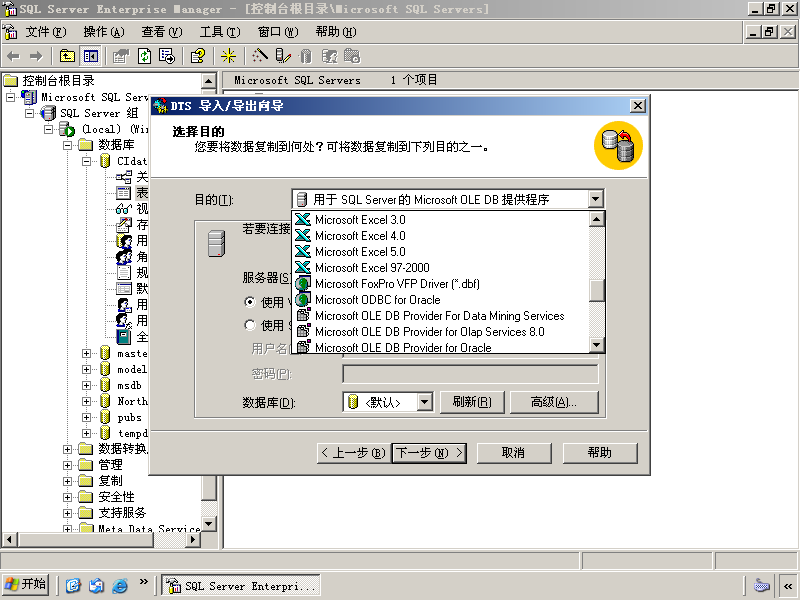Select Microsoft Excel 4.0 in the list
The height and width of the screenshot is (600, 800).
point(441,236)
